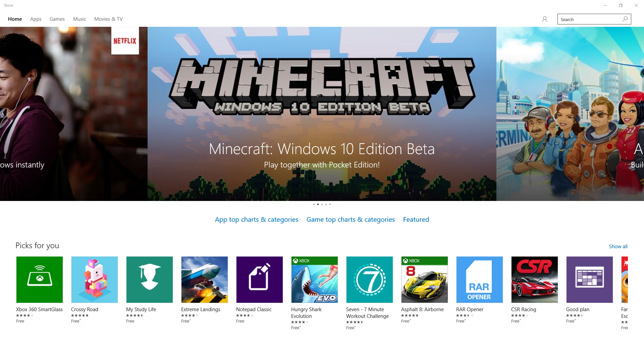Click the Picks for you heading
644x348 pixels.
point(37,246)
